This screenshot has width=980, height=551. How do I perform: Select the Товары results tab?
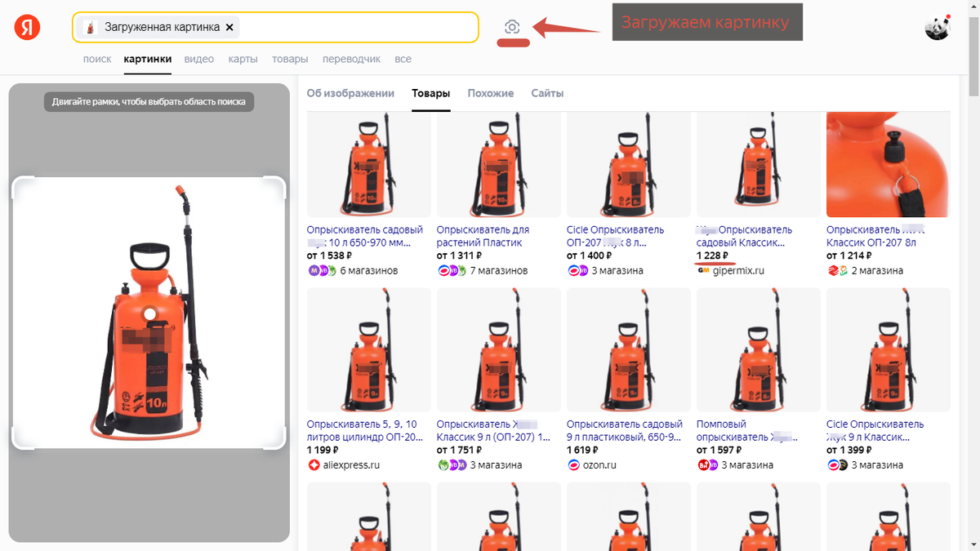point(430,93)
